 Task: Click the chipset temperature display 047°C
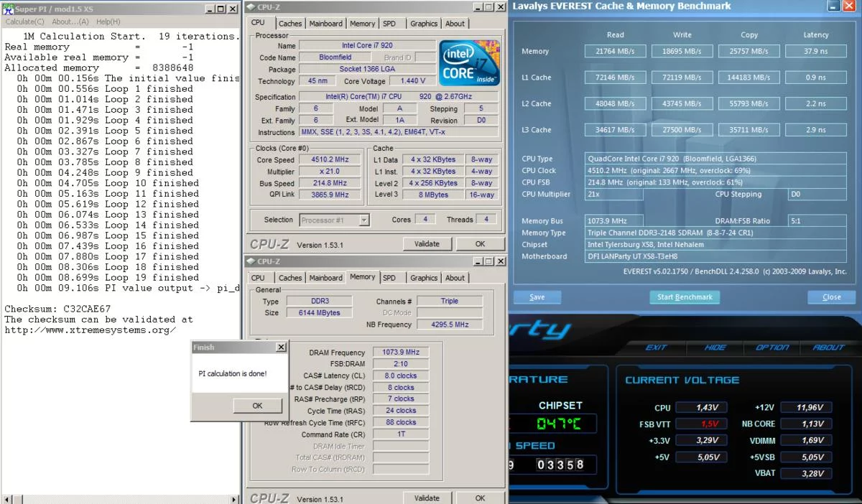pos(558,424)
